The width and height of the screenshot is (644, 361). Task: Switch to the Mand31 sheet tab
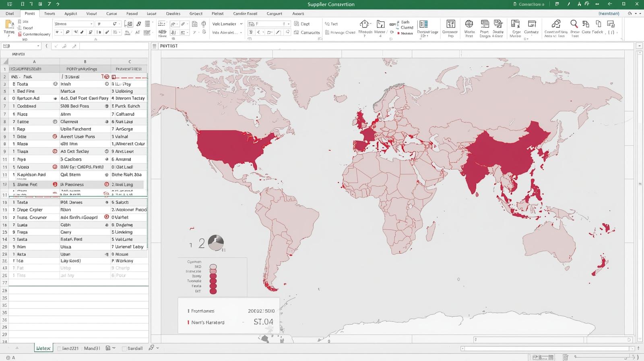pos(92,348)
